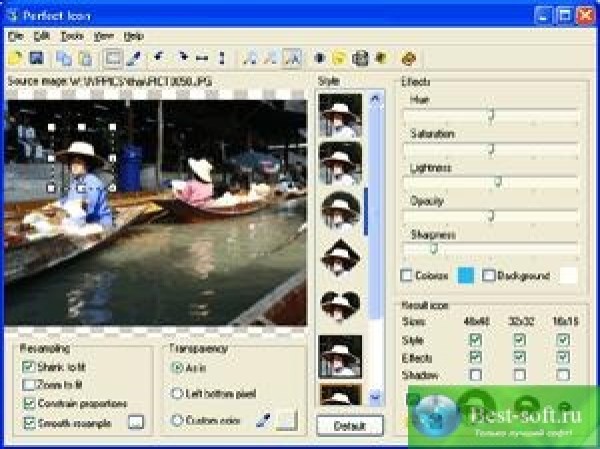600x449 pixels.
Task: Select the circle style thumbnail
Action: (340, 211)
